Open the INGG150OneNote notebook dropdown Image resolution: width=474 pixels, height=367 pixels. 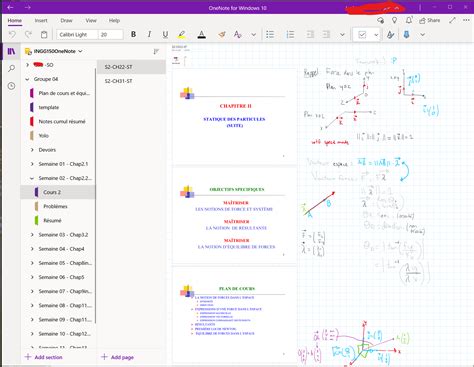tap(54, 51)
